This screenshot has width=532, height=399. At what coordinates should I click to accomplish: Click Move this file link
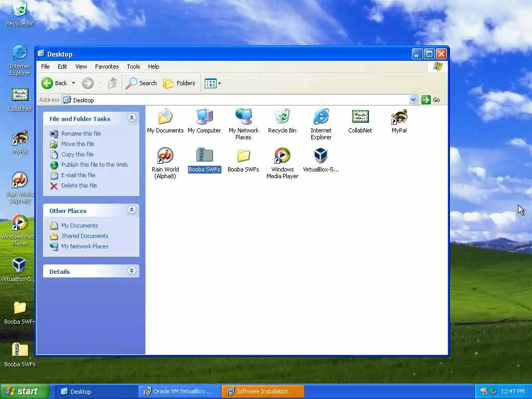(x=78, y=144)
